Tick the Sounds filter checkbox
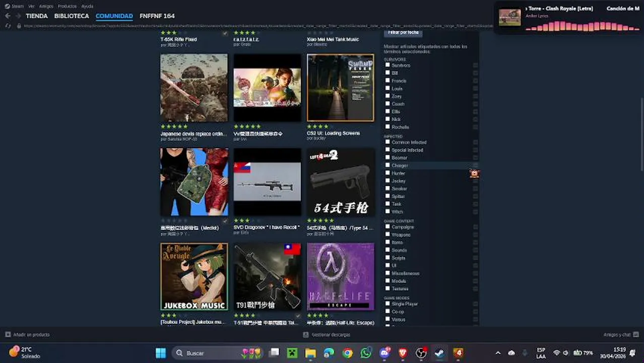 388,250
